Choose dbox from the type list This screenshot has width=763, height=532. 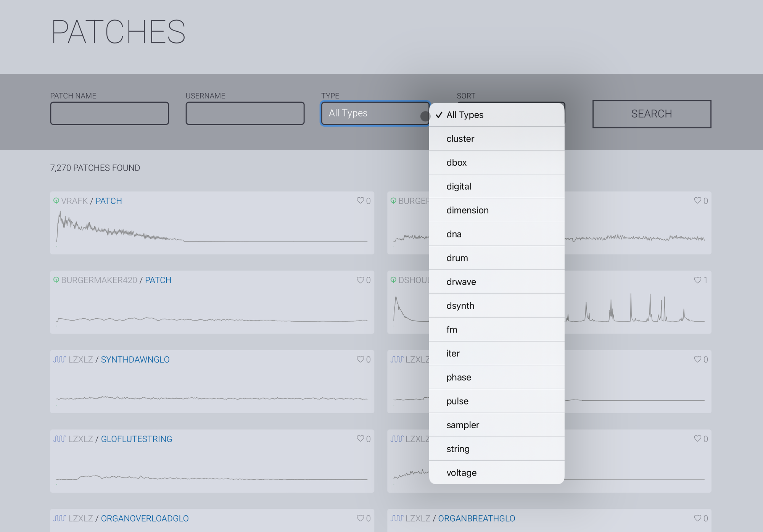pos(497,163)
